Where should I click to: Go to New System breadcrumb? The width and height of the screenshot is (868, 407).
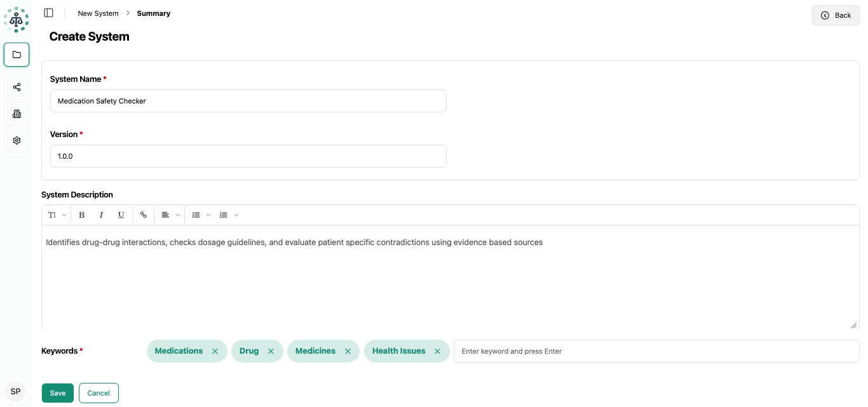coord(98,13)
